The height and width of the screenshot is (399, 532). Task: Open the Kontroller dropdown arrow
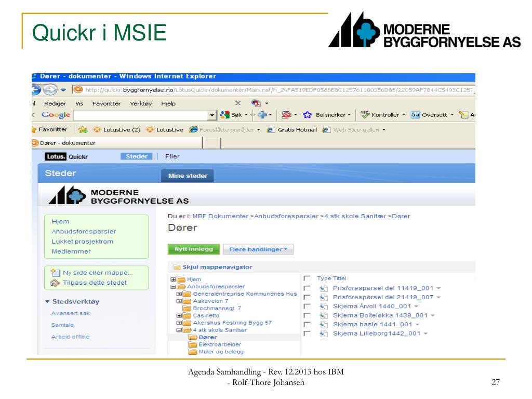[x=404, y=115]
